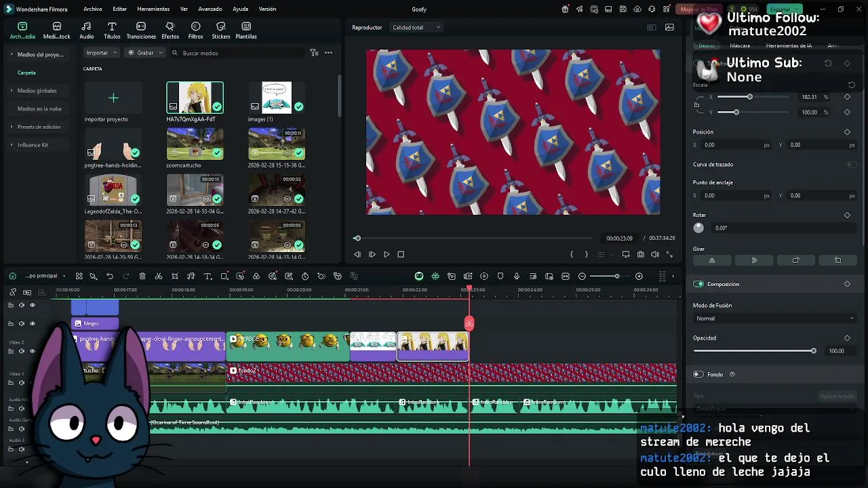The height and width of the screenshot is (488, 868).
Task: Open the Modo de Fusión Normal dropdown
Action: [774, 319]
